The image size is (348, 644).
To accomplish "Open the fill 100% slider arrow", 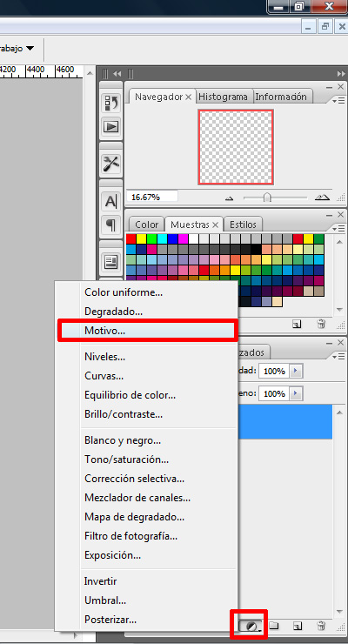I will coord(297,393).
